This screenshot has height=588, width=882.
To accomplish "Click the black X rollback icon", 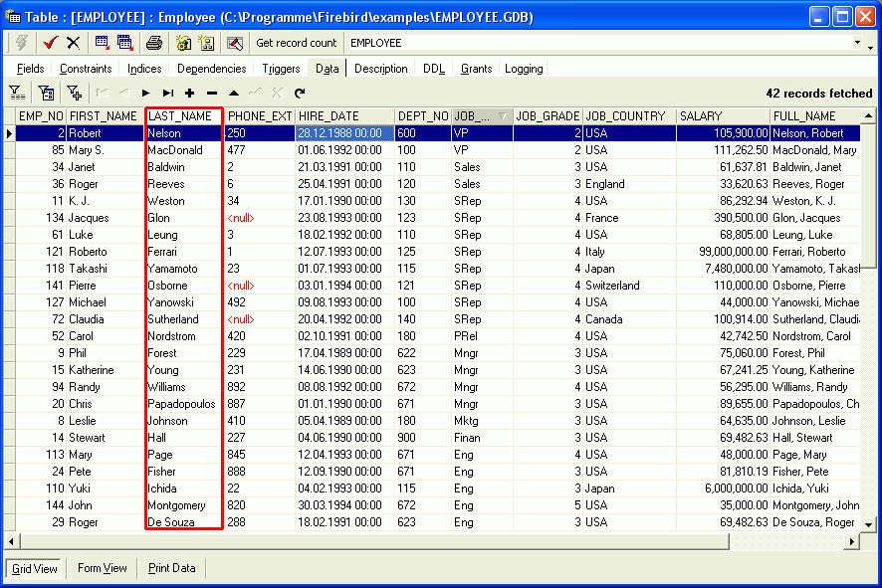I will pos(73,43).
